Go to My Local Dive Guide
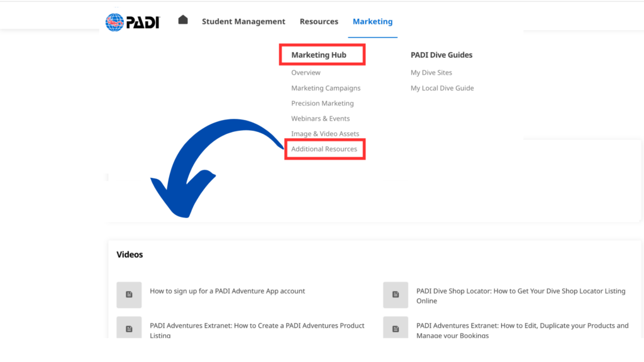The width and height of the screenshot is (644, 362). (x=442, y=88)
